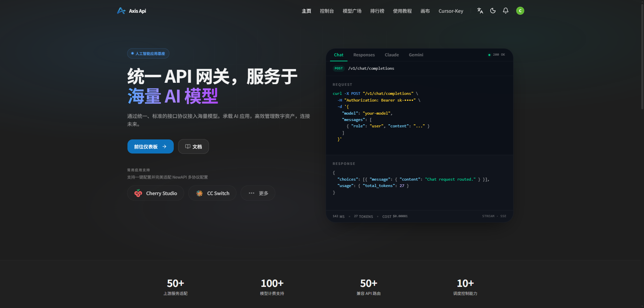Viewport: 644px width, 308px height.
Task: Click the CC Switch sunburst icon
Action: tap(199, 193)
